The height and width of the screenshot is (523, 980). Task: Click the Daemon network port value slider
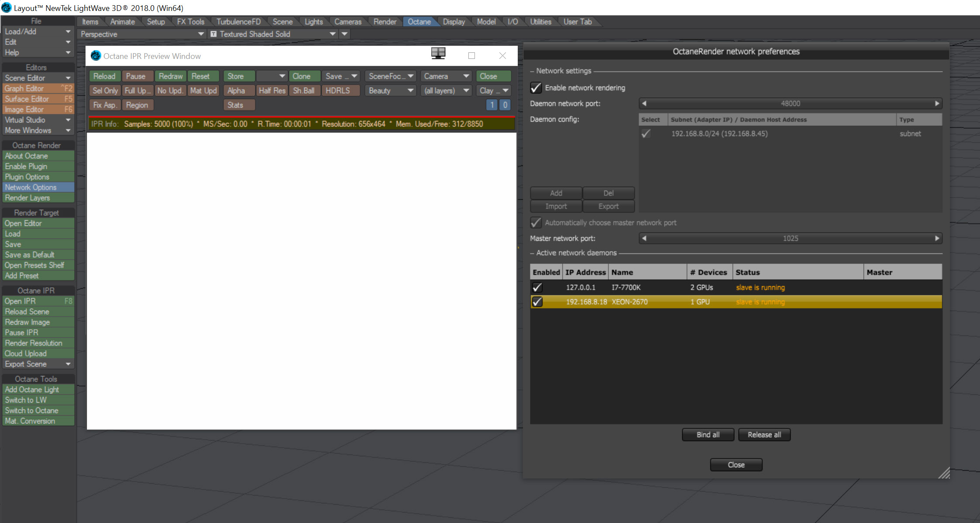point(790,104)
